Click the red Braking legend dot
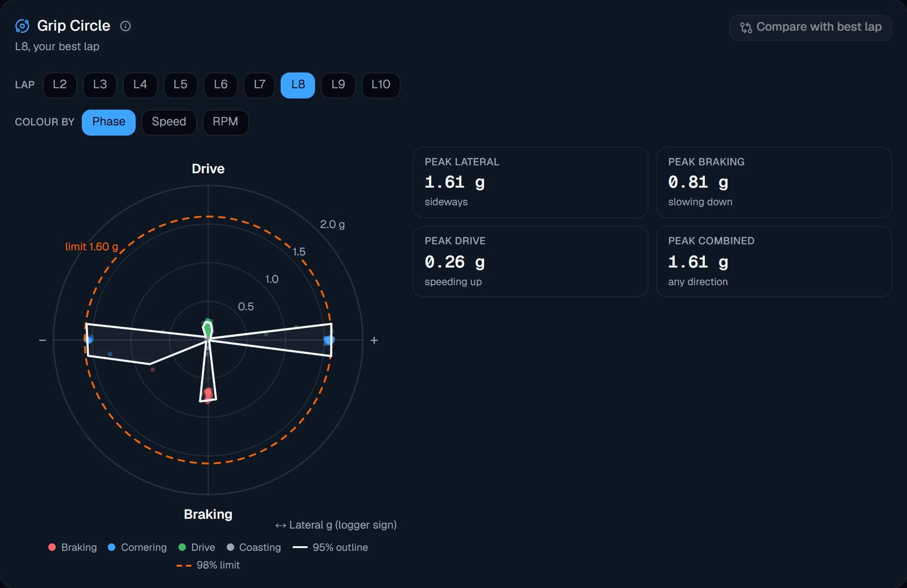This screenshot has height=588, width=907. pyautogui.click(x=52, y=548)
